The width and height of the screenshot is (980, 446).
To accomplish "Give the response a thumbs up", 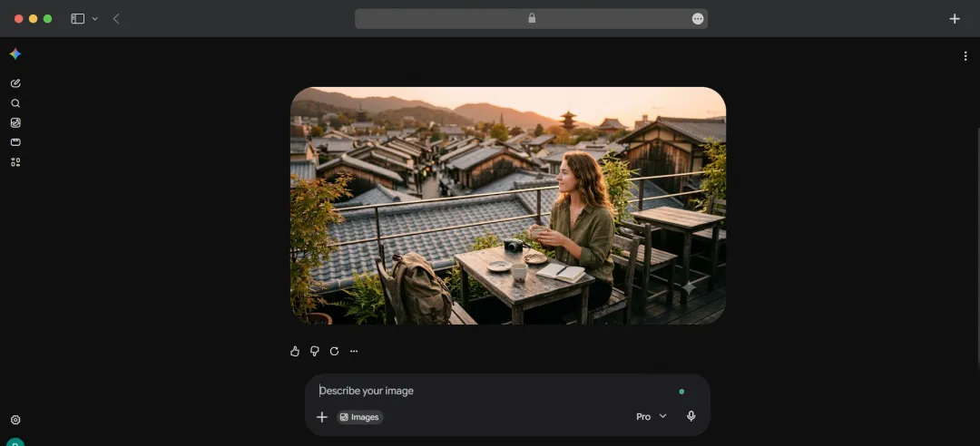I will [295, 351].
